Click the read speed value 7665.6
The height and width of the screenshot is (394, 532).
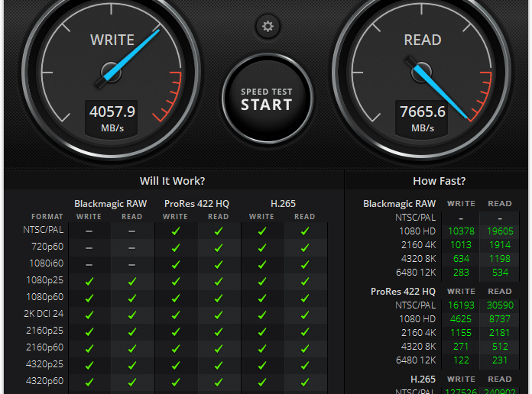click(x=423, y=111)
